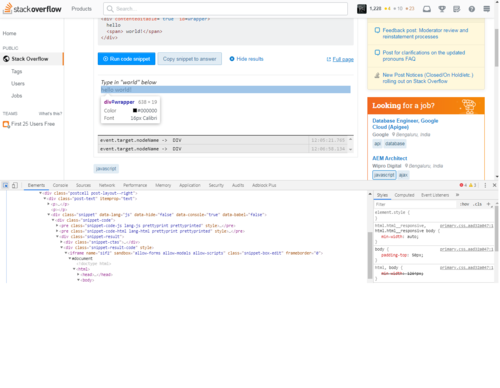Expand the pre snippet-code-js node
The height and width of the screenshot is (388, 500).
point(57,226)
